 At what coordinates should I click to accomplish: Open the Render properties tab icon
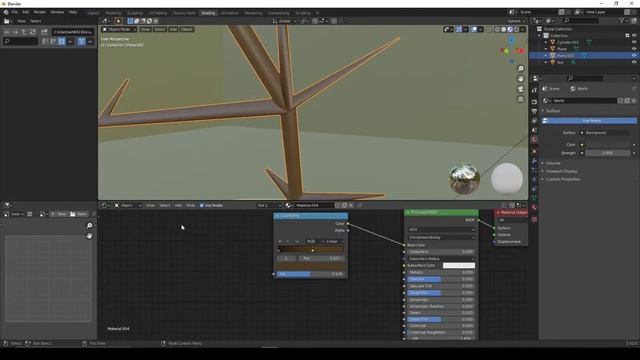tap(534, 102)
